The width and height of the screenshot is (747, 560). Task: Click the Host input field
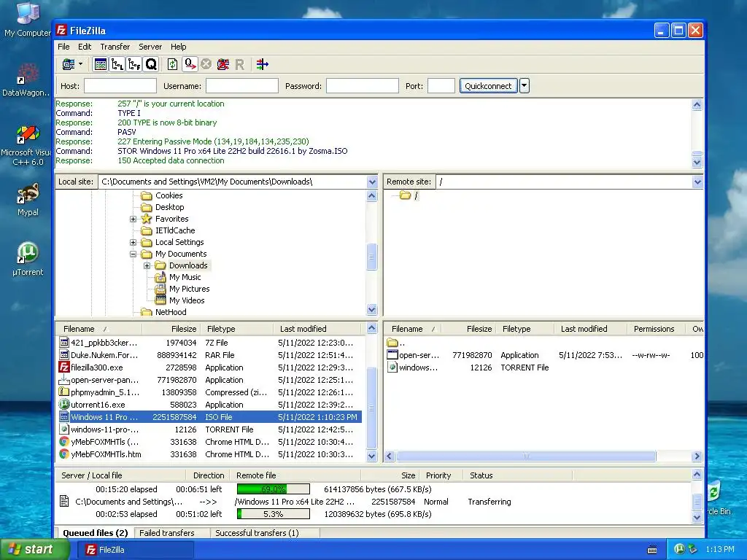point(120,86)
